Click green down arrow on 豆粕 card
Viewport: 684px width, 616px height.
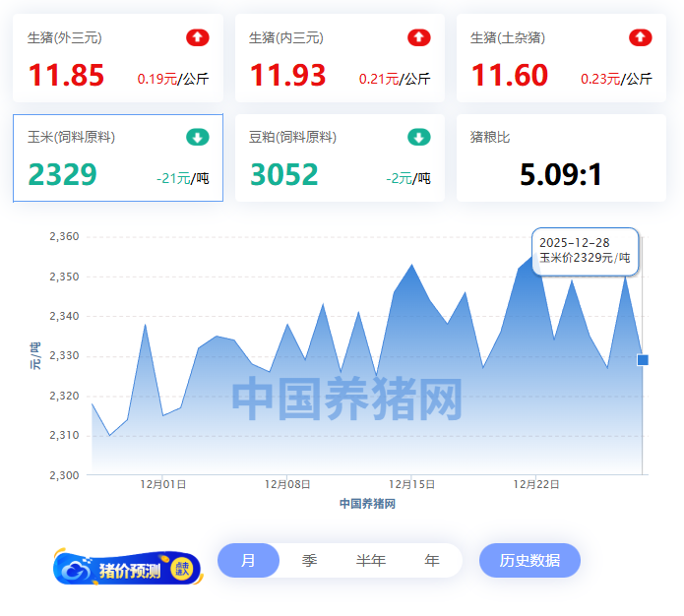(419, 137)
